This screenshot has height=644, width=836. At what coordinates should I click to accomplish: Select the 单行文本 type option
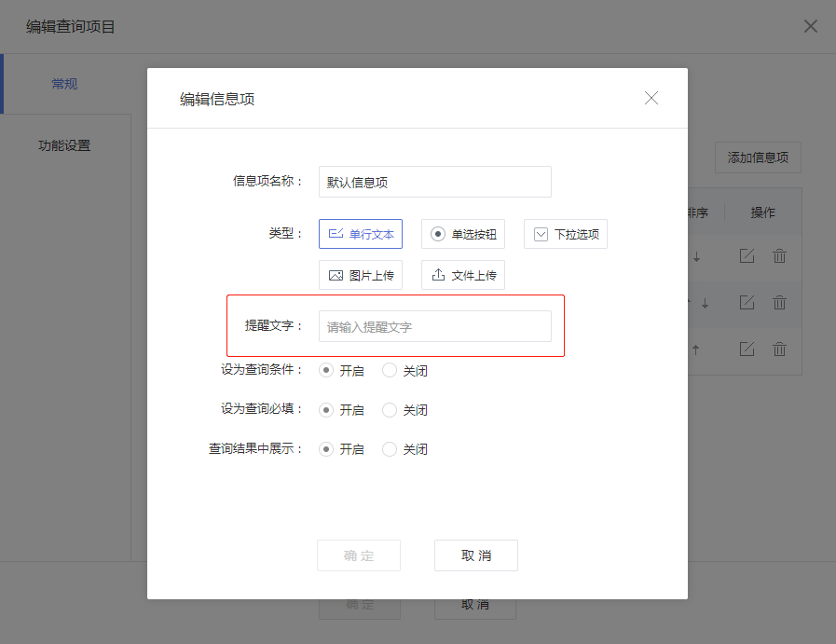361,234
